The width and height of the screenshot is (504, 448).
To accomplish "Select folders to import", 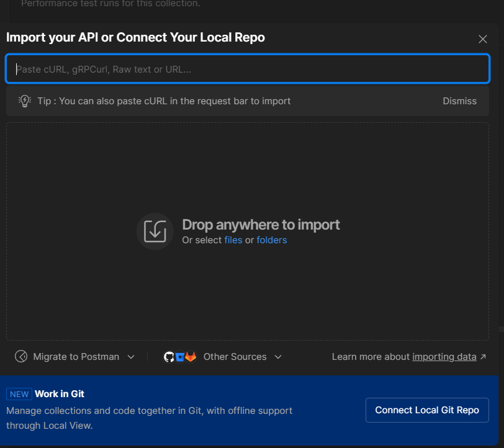I will (272, 240).
